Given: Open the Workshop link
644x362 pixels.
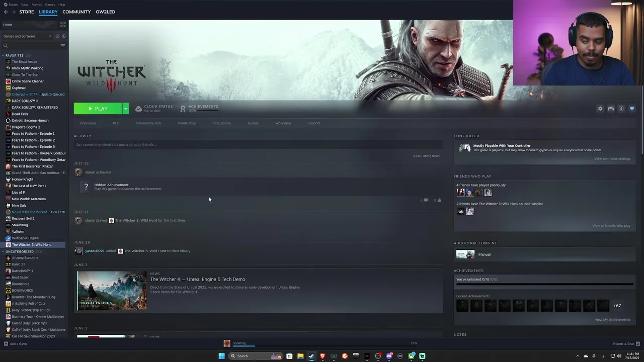Looking at the screenshot, I should [283, 123].
